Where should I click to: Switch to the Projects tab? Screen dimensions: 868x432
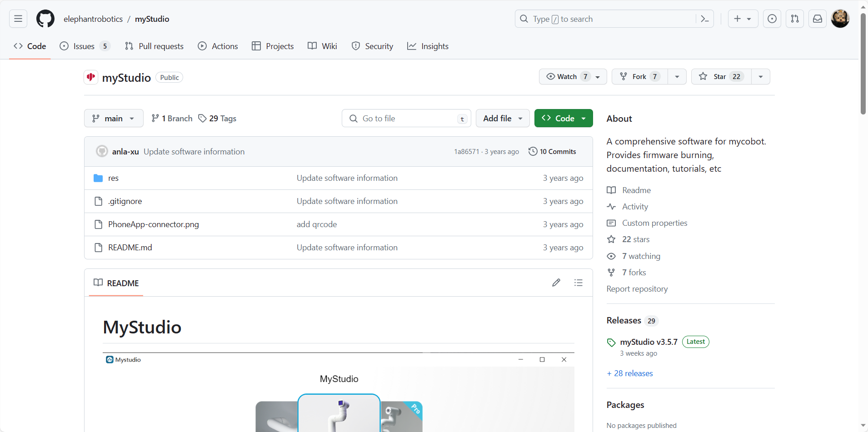pos(273,46)
